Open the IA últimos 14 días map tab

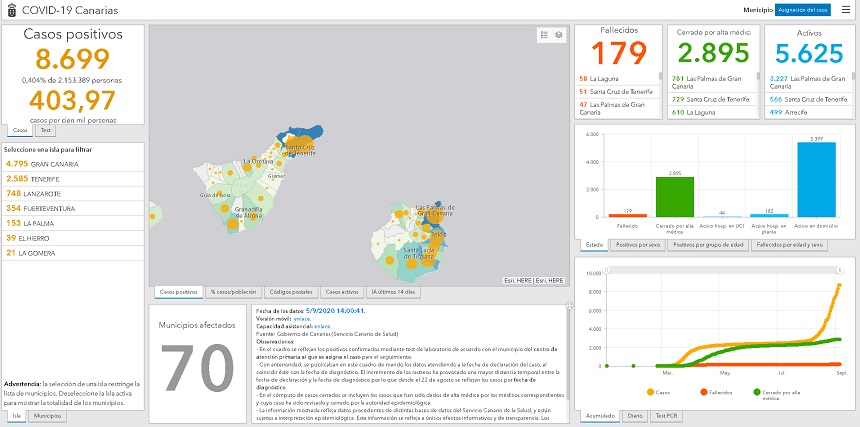coord(393,291)
